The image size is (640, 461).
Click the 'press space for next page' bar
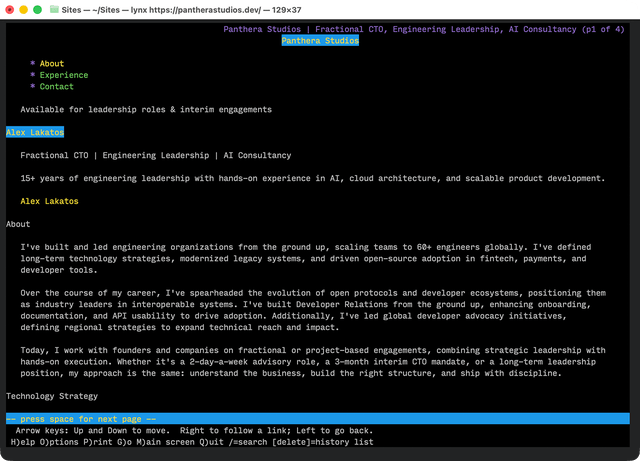point(318,419)
